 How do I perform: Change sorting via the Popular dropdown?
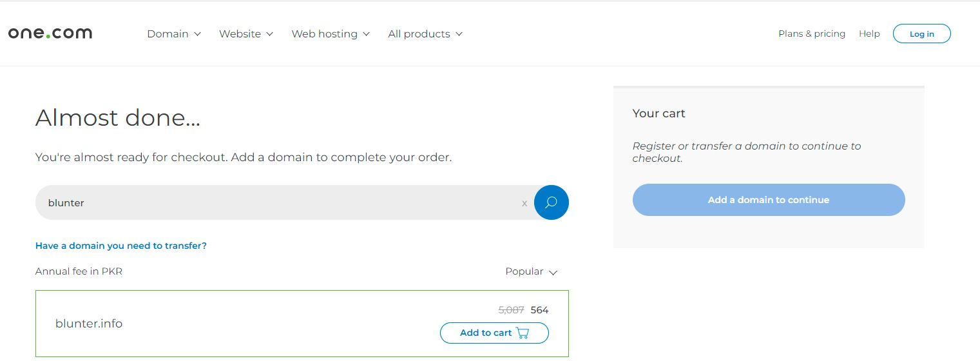532,271
